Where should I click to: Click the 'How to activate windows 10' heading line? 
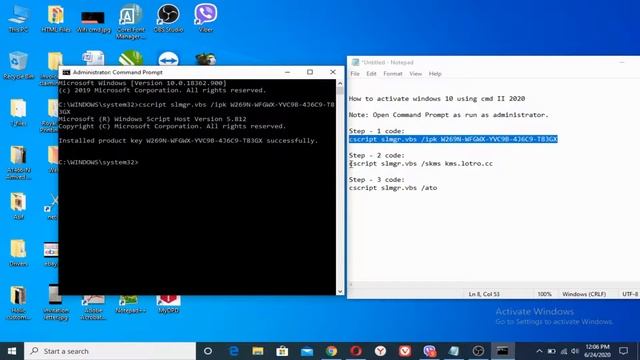click(437, 99)
